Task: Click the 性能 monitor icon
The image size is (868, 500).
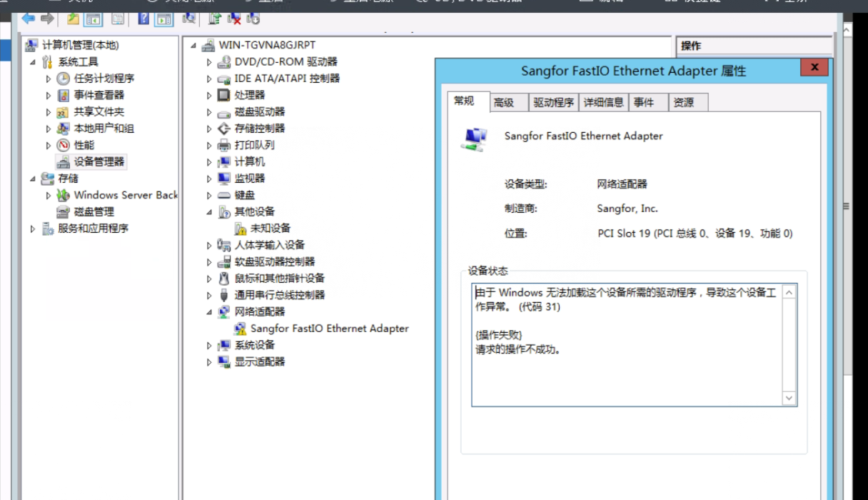Action: click(x=64, y=145)
